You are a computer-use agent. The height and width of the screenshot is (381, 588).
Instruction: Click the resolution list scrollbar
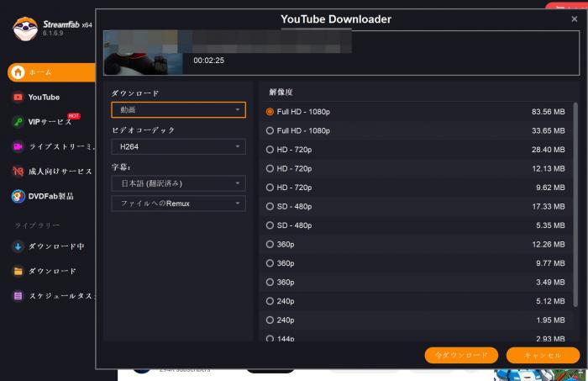(575, 204)
